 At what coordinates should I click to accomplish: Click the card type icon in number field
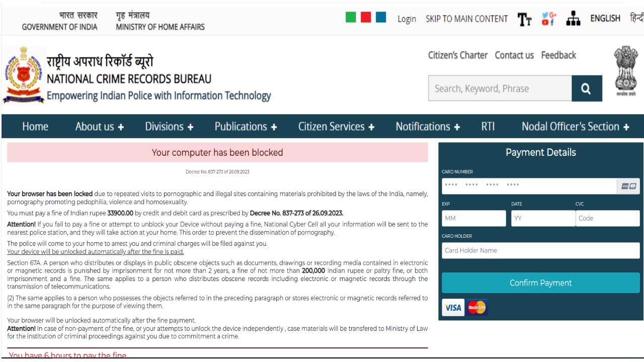pos(628,186)
